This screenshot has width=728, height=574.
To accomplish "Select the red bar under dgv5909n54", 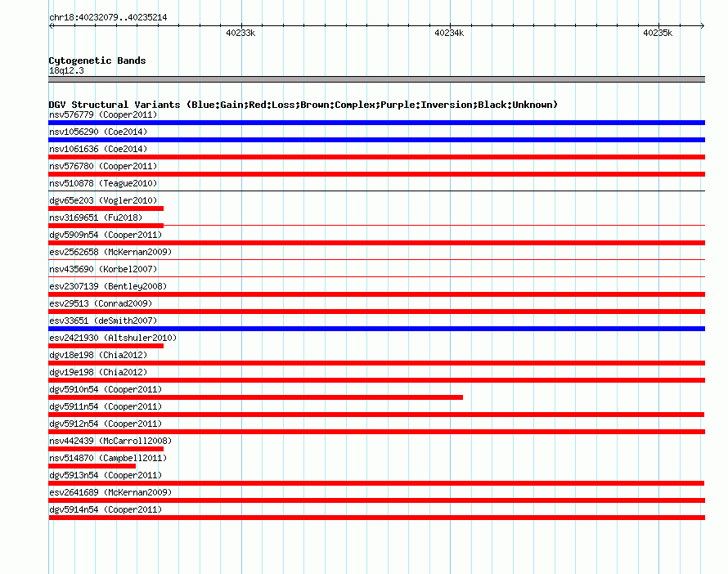I will [376, 243].
